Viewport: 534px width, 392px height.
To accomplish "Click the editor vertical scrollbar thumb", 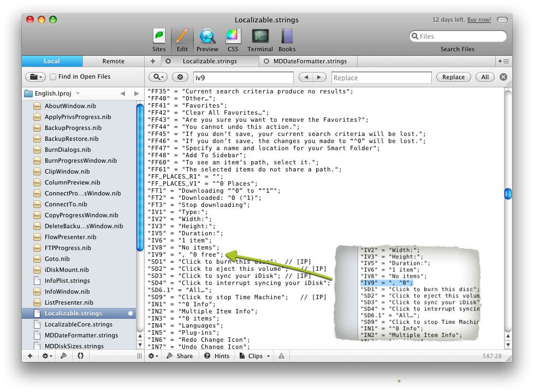I will pos(507,193).
